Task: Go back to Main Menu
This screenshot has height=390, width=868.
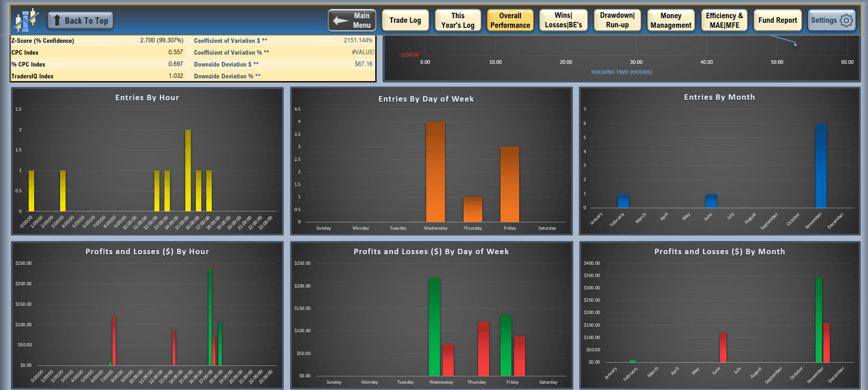Action: coord(352,21)
